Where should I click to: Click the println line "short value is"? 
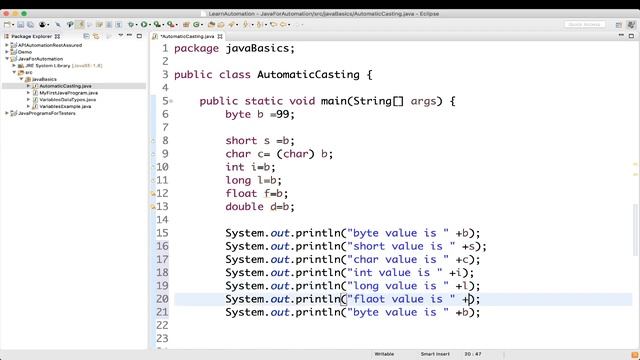pos(356,247)
